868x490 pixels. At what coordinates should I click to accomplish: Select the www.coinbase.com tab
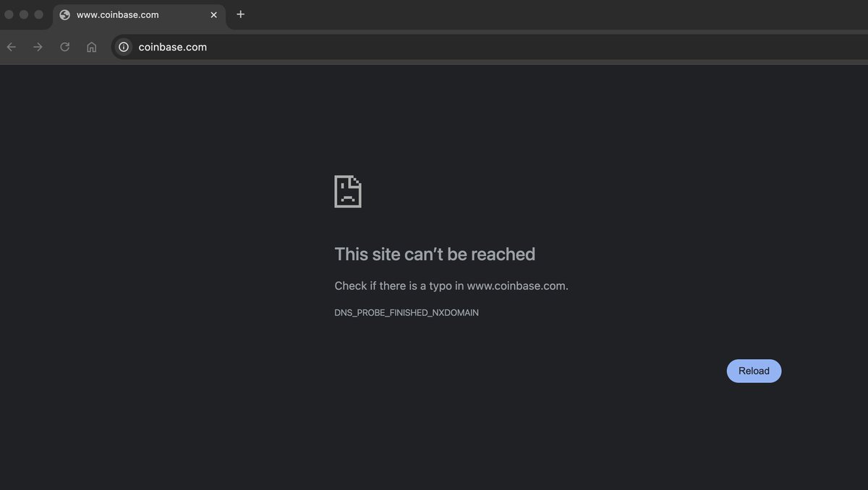[x=139, y=14]
